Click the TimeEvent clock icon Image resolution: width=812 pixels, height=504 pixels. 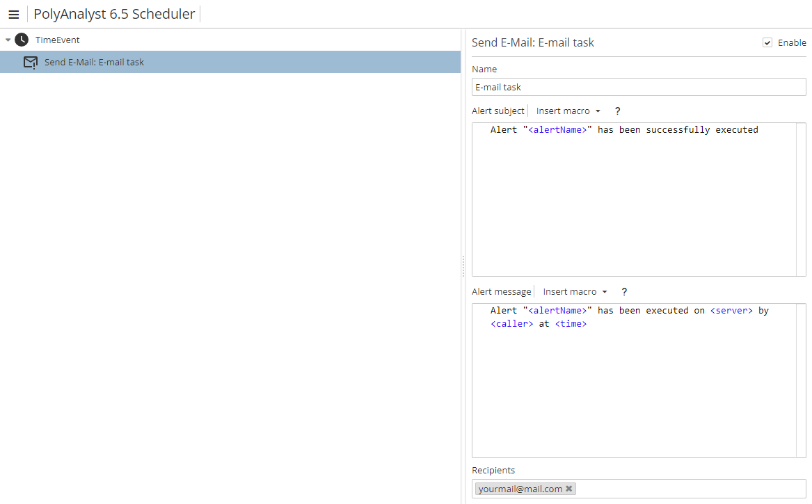click(22, 40)
